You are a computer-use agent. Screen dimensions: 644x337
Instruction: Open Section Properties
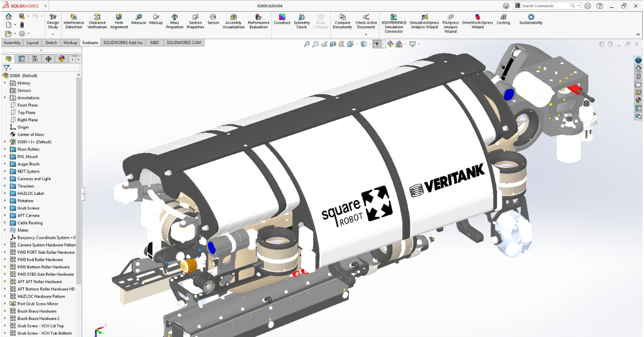tap(195, 21)
